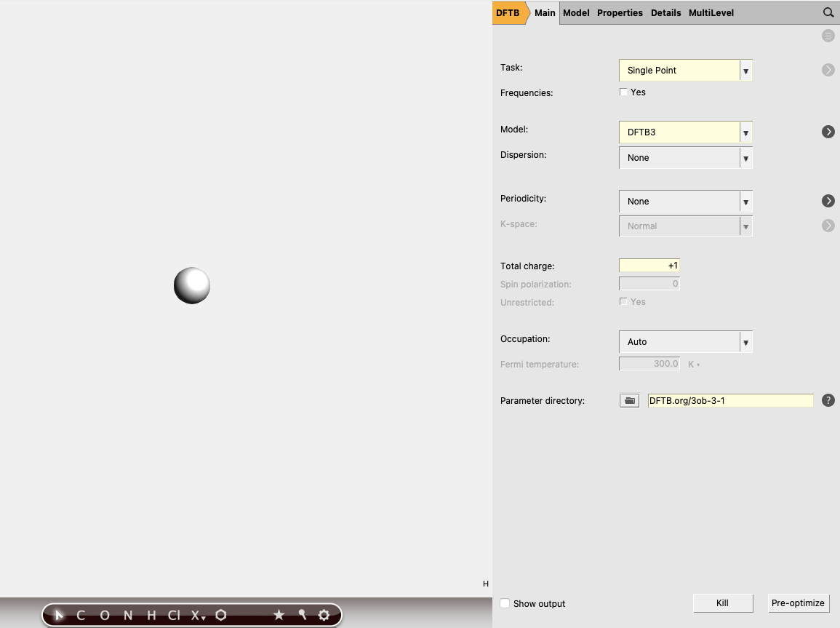Select the Oxygen atom tool

(105, 615)
